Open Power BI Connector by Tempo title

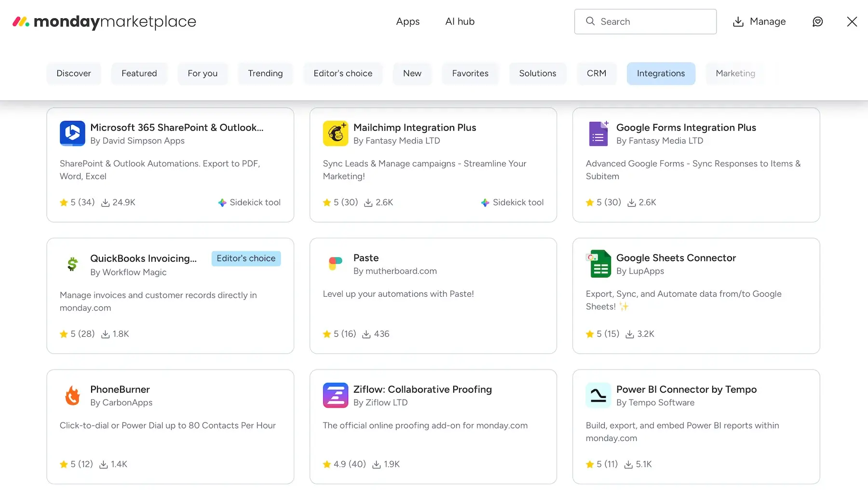click(x=687, y=389)
